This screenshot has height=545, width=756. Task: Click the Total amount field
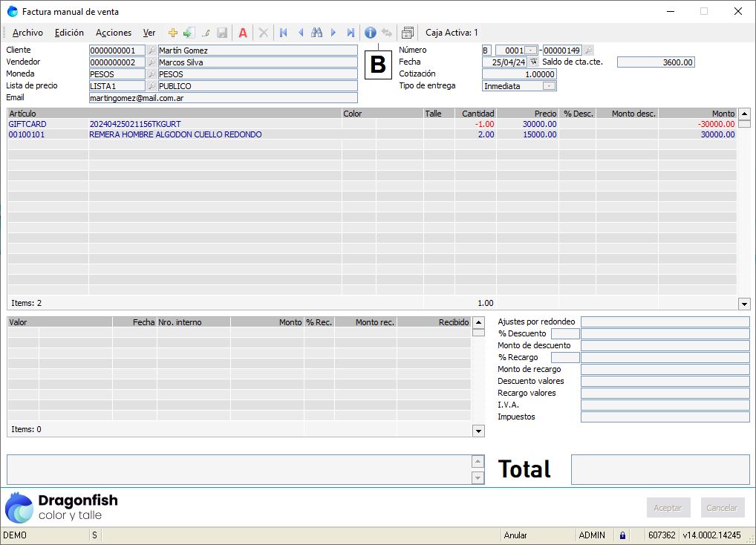coord(660,469)
